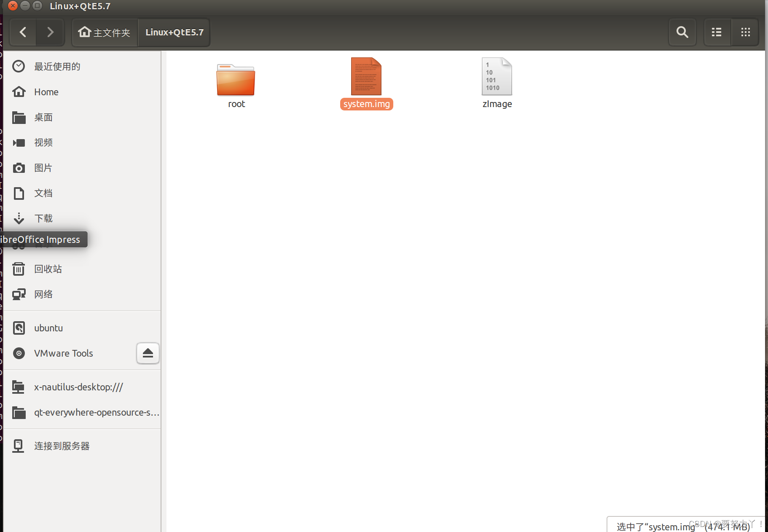
Task: Open the search magnifier button
Action: point(682,32)
